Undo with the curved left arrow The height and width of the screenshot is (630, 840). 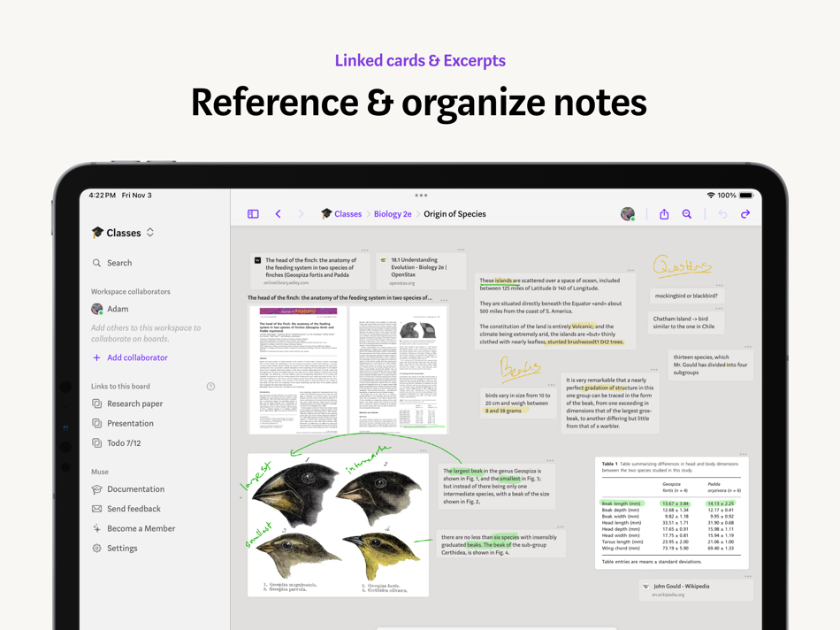coord(722,214)
